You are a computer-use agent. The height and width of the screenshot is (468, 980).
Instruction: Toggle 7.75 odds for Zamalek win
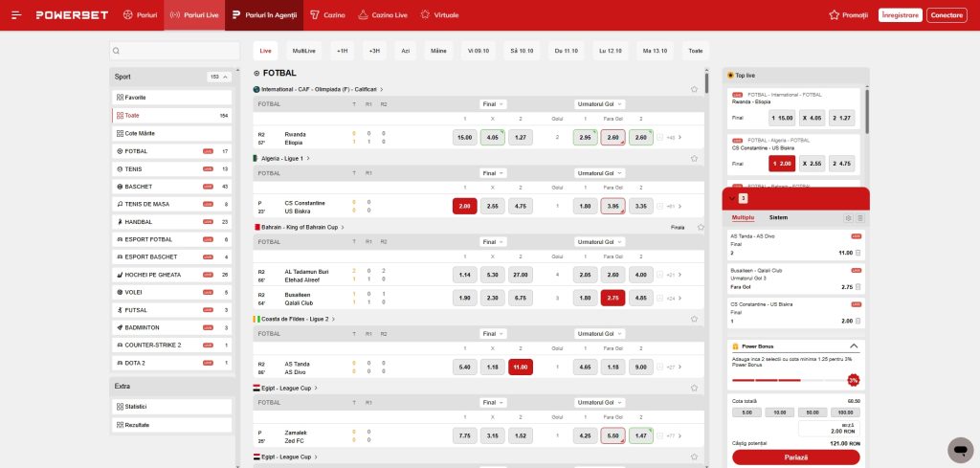[x=464, y=435]
